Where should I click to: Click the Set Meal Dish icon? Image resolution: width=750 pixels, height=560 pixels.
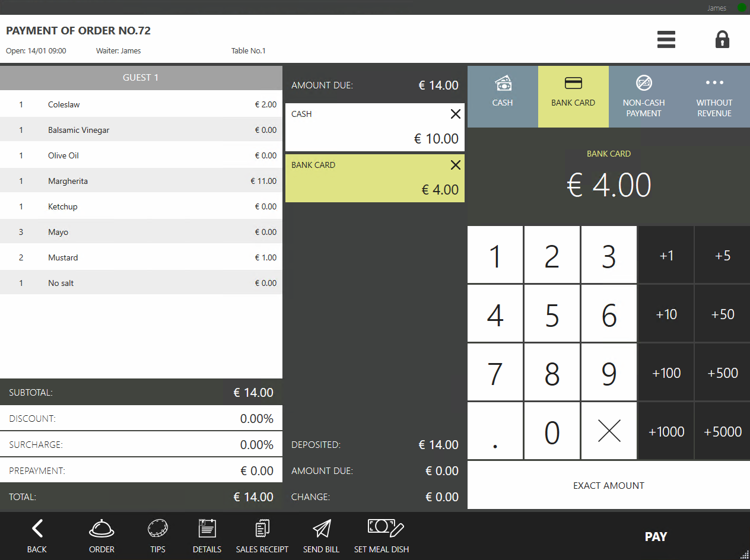click(x=382, y=536)
